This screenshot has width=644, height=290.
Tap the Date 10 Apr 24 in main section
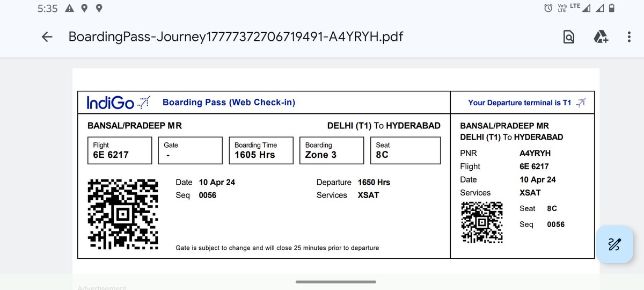(205, 182)
